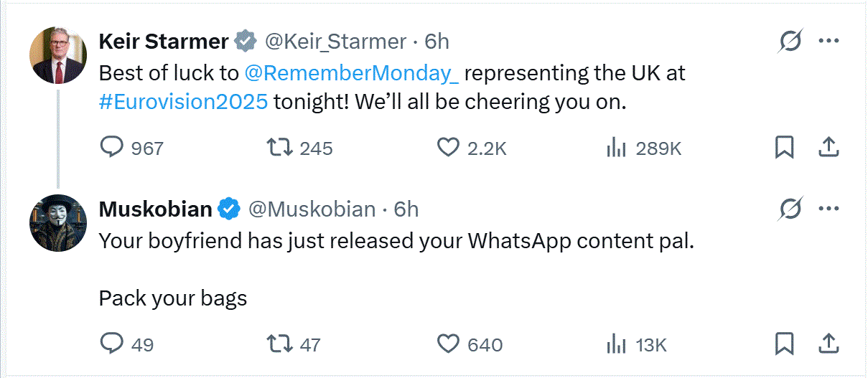The image size is (868, 378).
Task: Open the #Eurovision2025 hashtag
Action: pyautogui.click(x=183, y=102)
